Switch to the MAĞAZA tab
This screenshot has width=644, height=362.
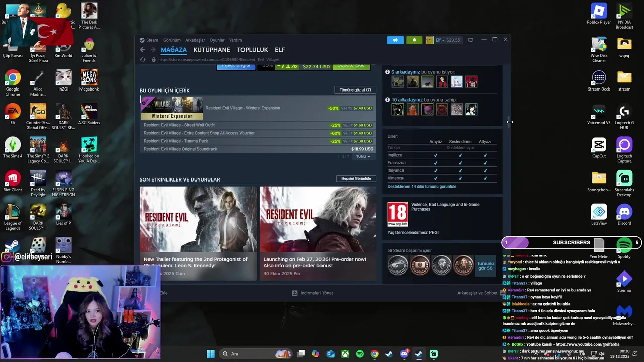pos(174,50)
